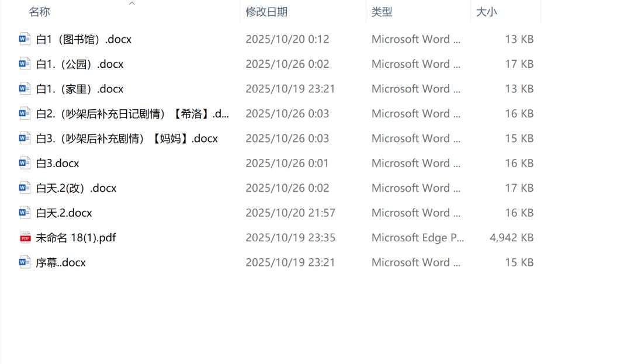
Task: Select the PDF icon of 未命名 18(1).pdf
Action: [x=25, y=237]
